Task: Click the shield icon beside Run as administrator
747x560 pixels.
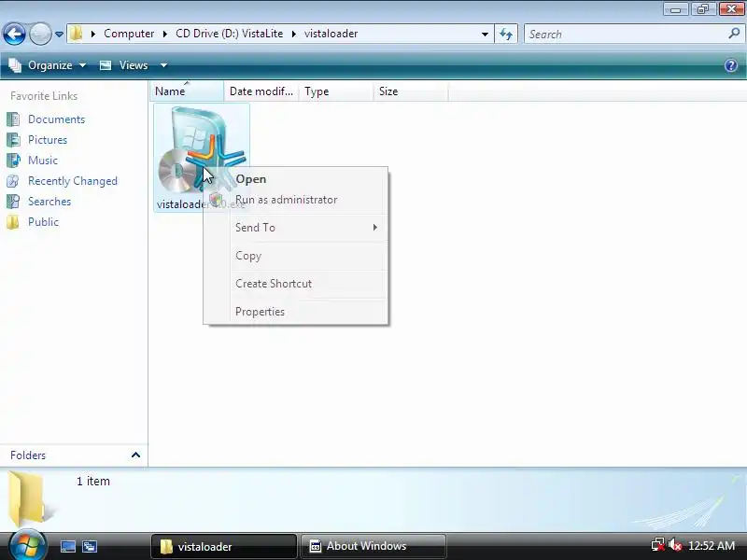Action: 216,200
